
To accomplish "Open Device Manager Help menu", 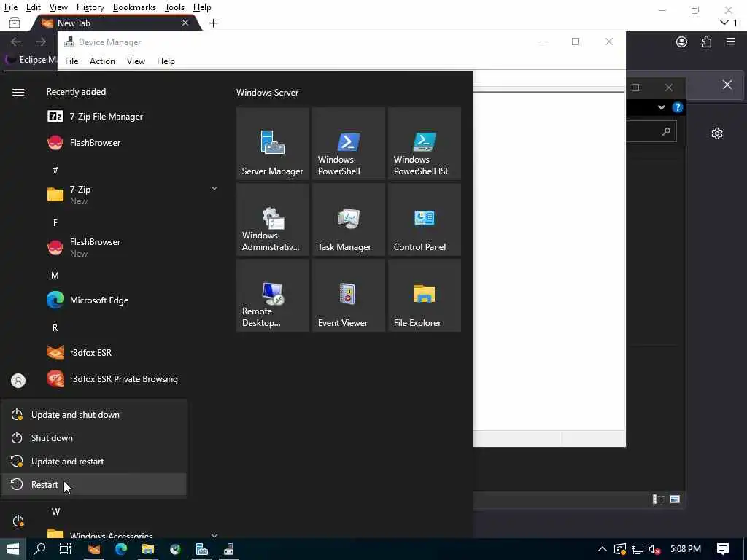I will click(x=166, y=61).
